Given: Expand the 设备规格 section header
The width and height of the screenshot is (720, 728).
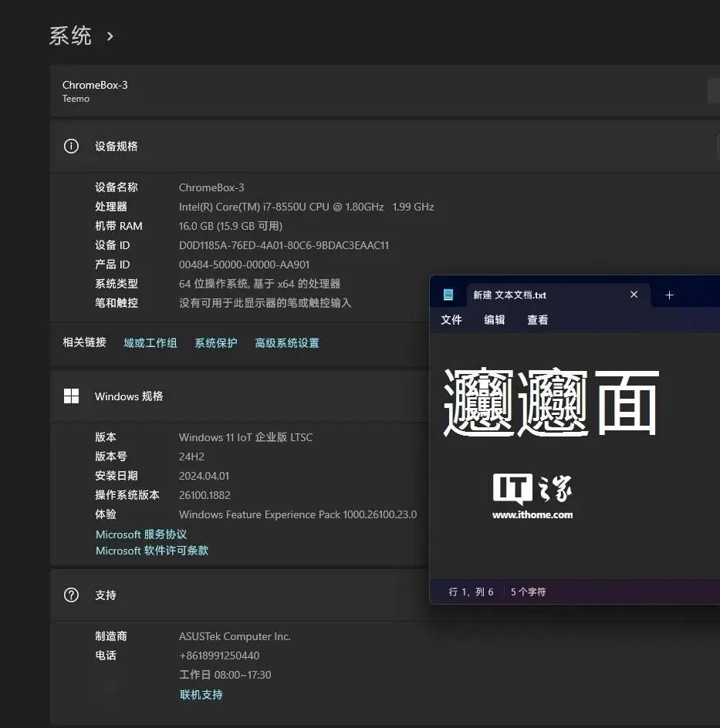Looking at the screenshot, I should tap(385, 147).
